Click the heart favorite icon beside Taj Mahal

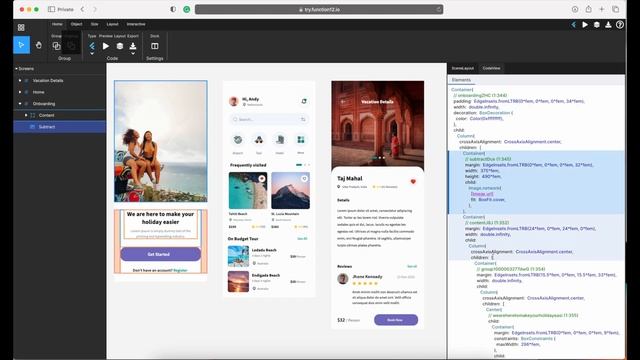413,182
